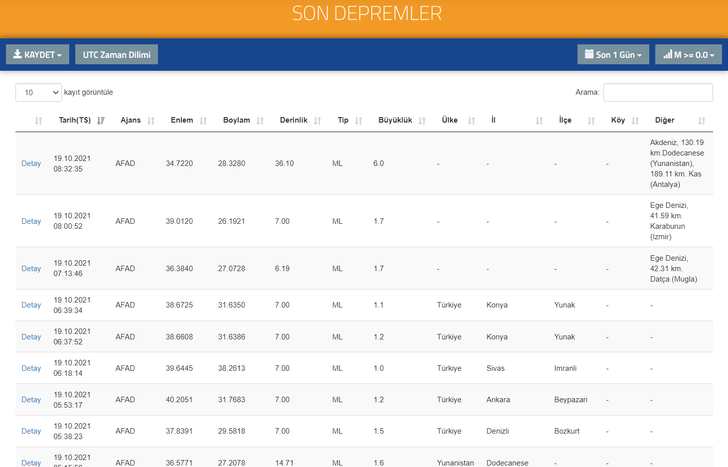The image size is (728, 467).
Task: Open Detay for the 08:32:35 earthquake
Action: [x=31, y=163]
